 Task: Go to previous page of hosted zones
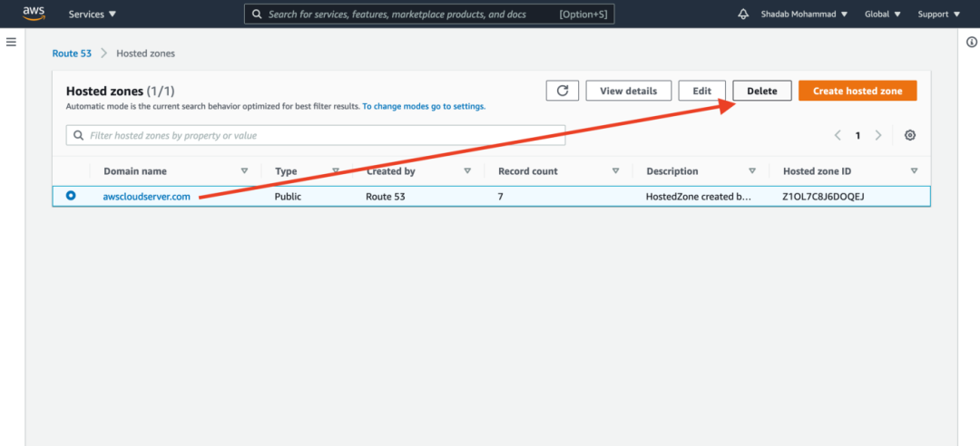pos(838,135)
